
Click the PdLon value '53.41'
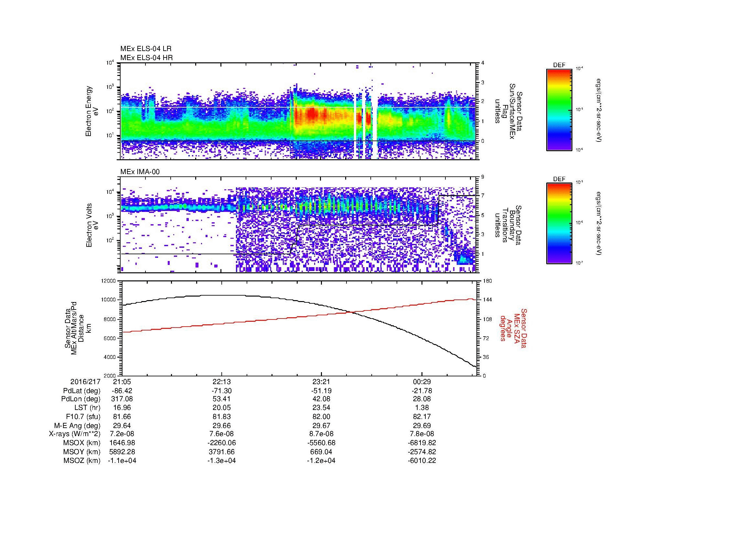point(222,399)
